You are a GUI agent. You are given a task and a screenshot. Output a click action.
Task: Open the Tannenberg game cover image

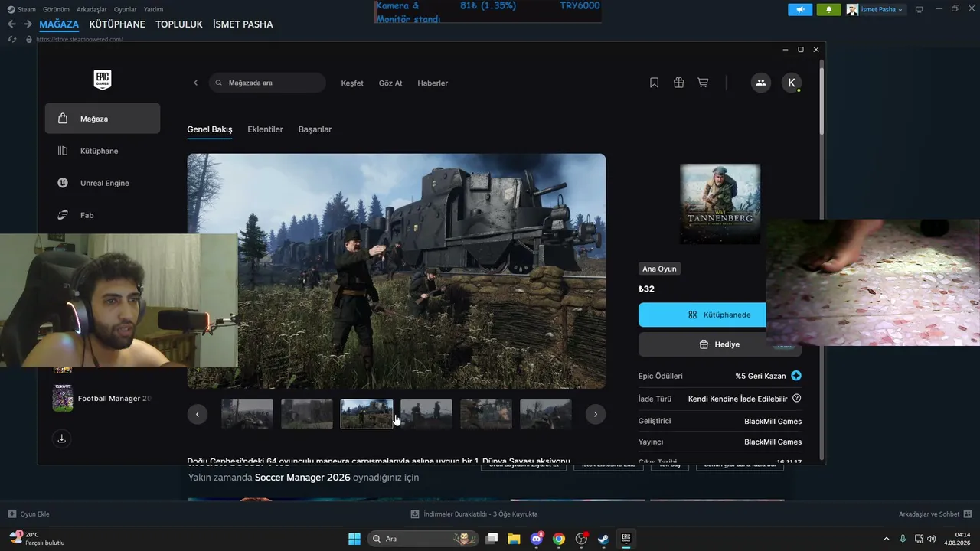pyautogui.click(x=720, y=204)
